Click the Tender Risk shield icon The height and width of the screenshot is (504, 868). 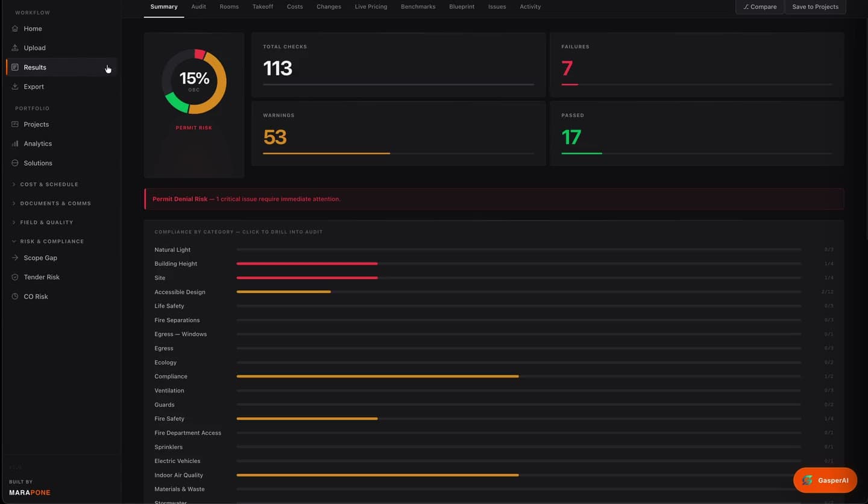[x=15, y=277]
